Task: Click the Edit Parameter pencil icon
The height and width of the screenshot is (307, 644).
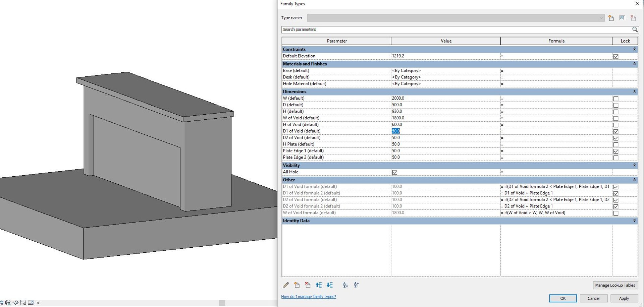Action: [x=286, y=285]
